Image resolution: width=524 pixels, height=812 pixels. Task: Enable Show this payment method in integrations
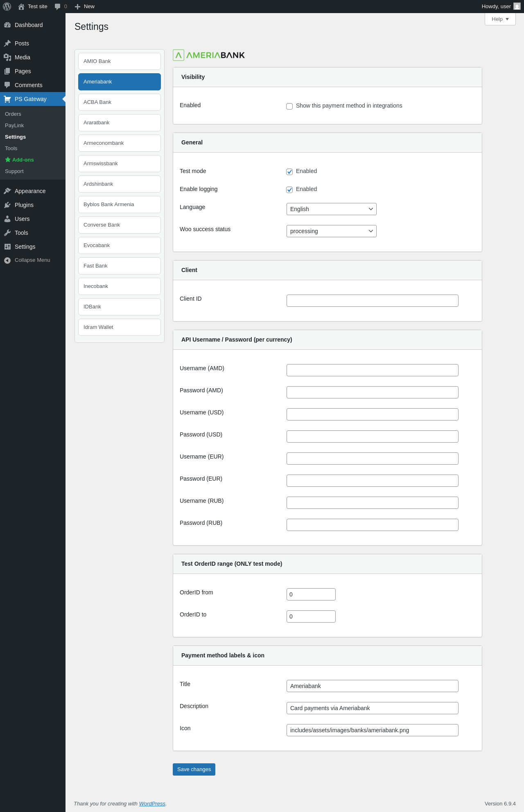[x=289, y=106]
